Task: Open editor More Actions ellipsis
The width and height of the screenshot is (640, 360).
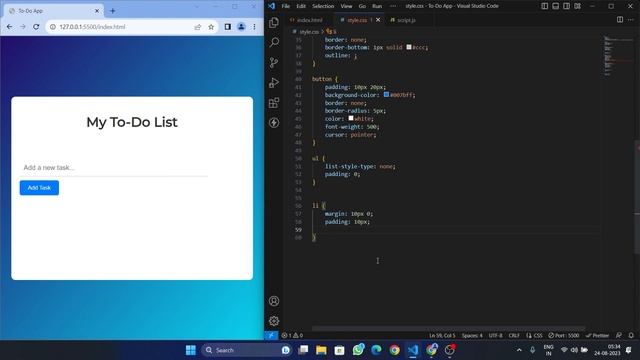Action: tap(631, 20)
